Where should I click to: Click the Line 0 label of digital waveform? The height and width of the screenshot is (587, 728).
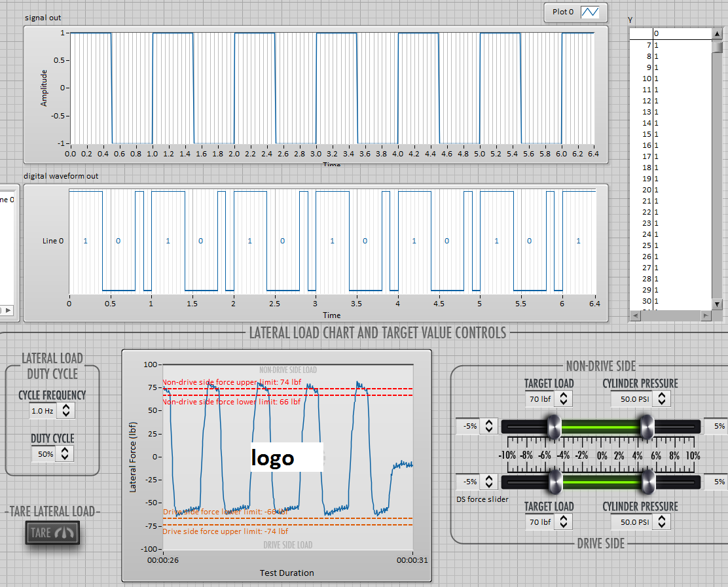pyautogui.click(x=53, y=241)
